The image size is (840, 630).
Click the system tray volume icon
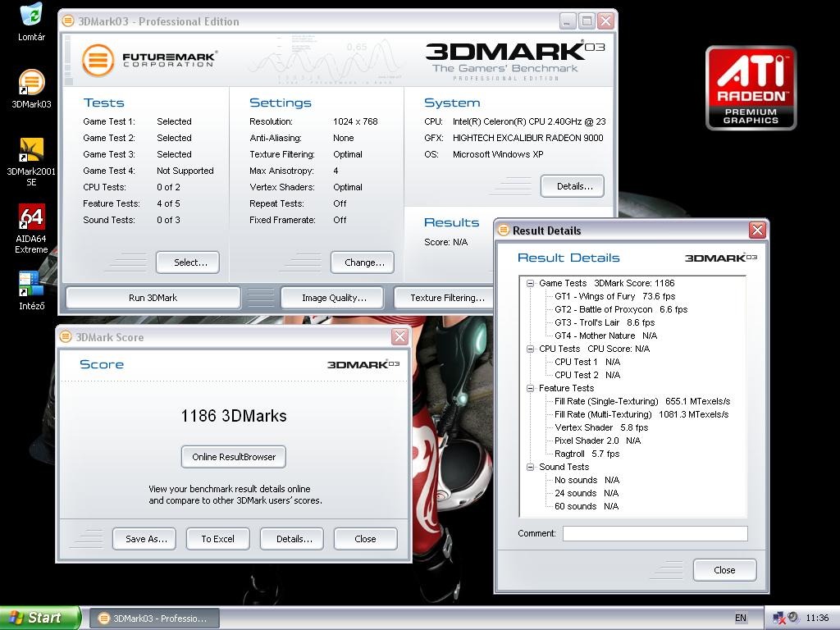click(x=793, y=617)
